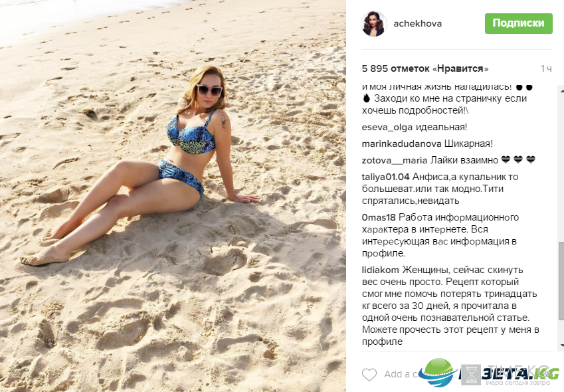Image resolution: width=564 pixels, height=392 pixels.
Task: Click the globe logo watermark
Action: pyautogui.click(x=439, y=372)
